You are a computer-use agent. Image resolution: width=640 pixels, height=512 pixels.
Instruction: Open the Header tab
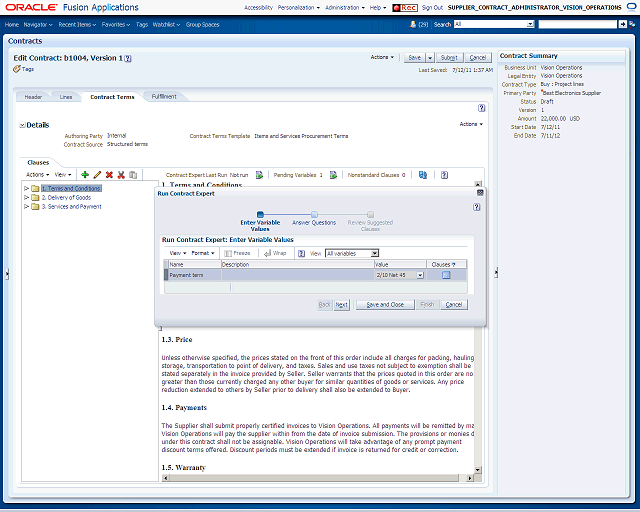click(33, 97)
